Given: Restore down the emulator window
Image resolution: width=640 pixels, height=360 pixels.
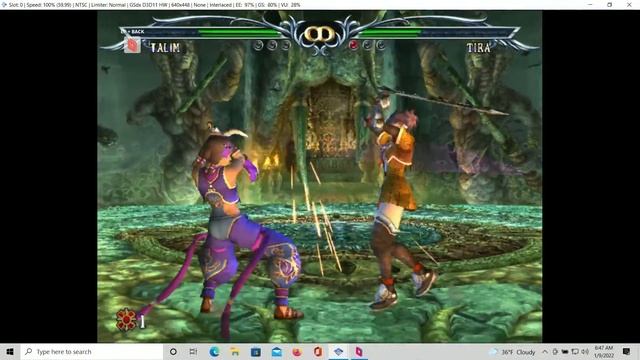Looking at the screenshot, I should 609,4.
